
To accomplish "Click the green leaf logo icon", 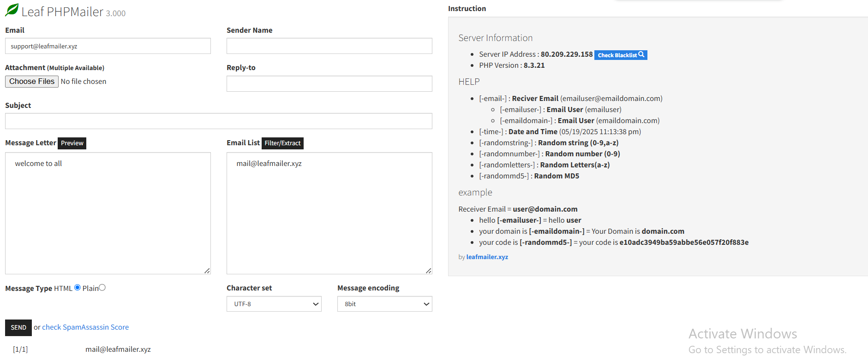I will click(12, 10).
